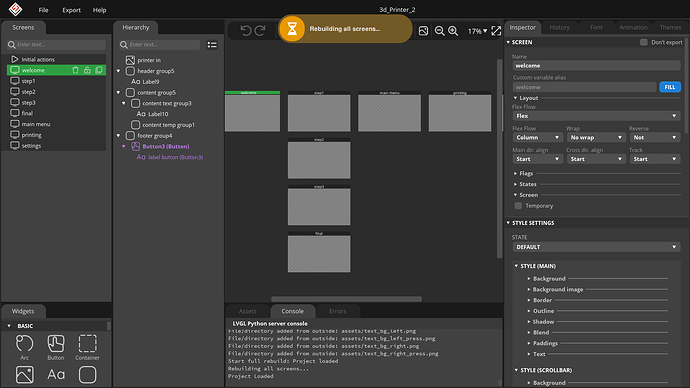Enable the Don't export checkbox

coord(644,42)
